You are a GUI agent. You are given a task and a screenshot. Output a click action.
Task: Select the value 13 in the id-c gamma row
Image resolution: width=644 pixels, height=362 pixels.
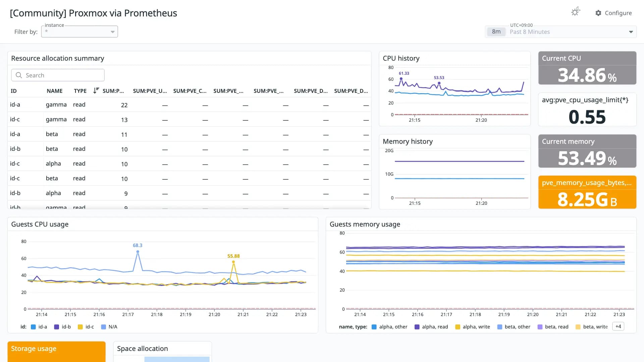pos(124,120)
